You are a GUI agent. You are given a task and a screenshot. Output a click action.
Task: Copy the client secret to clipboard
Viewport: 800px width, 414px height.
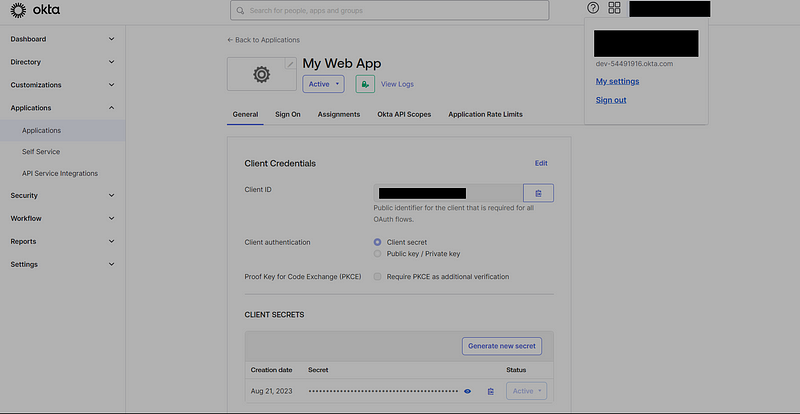(x=490, y=392)
